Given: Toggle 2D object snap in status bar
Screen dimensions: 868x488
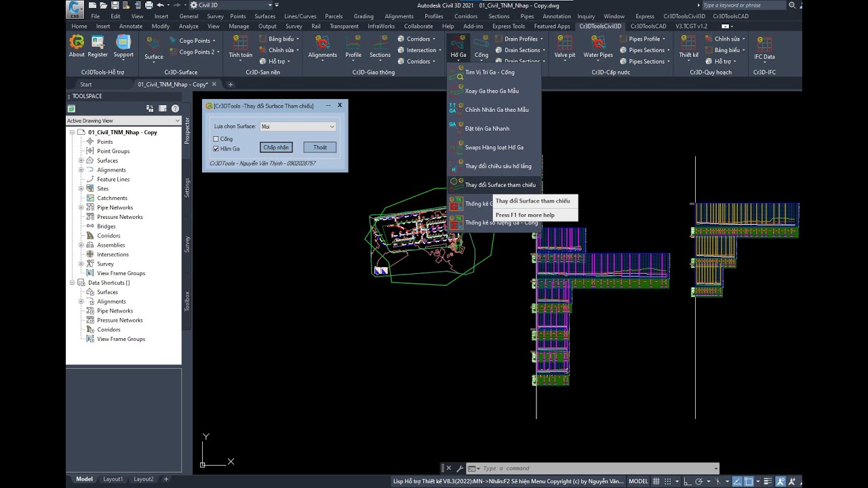Looking at the screenshot, I should (749, 481).
